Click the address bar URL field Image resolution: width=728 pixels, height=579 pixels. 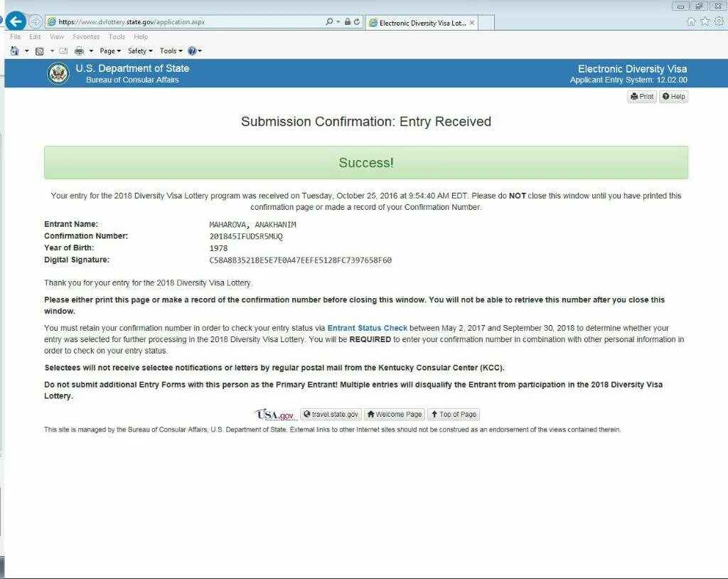(186, 22)
